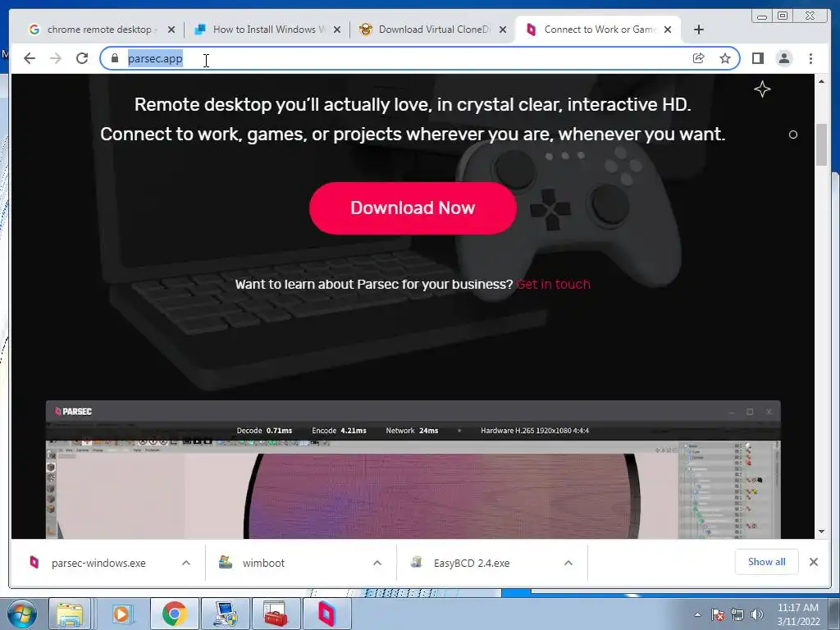The width and height of the screenshot is (840, 630).
Task: Expand options for EasyBCD 2.4.exe download
Action: tap(568, 563)
